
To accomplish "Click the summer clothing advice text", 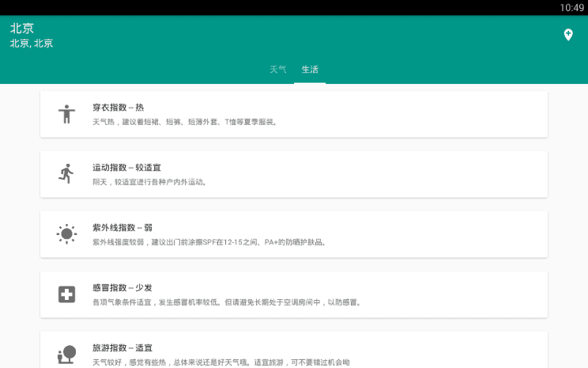I will (x=185, y=122).
